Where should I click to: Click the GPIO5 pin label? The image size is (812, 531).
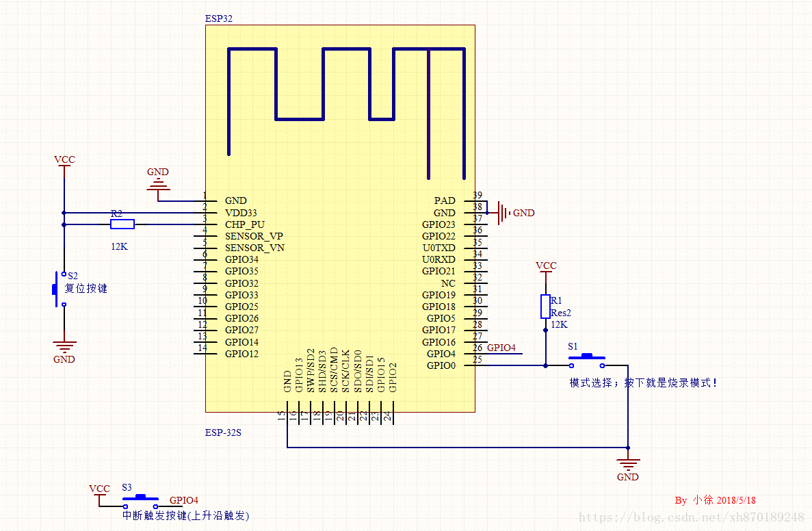click(x=441, y=318)
